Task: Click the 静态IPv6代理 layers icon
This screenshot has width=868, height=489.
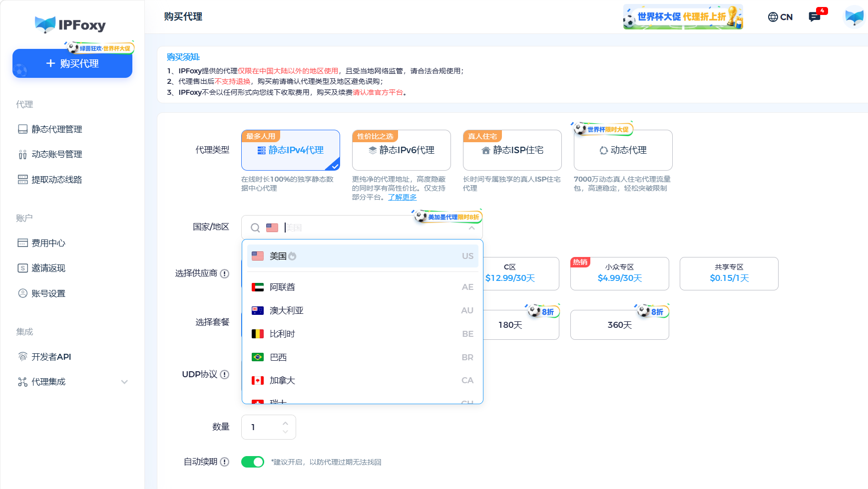Action: tap(373, 150)
